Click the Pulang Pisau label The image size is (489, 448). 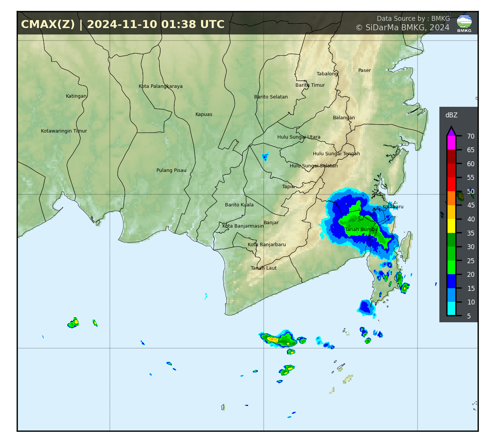[171, 170]
